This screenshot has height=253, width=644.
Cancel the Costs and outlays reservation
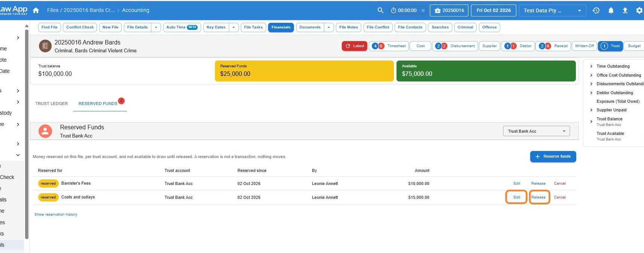(x=560, y=197)
